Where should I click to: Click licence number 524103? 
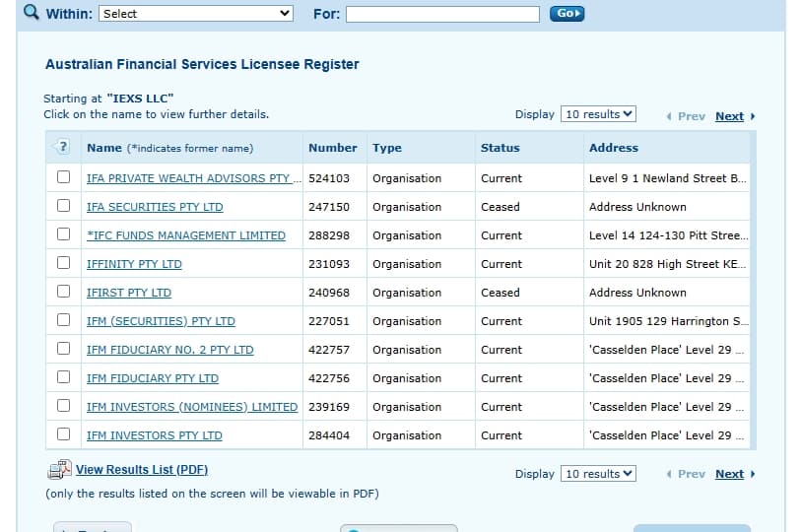(x=329, y=178)
